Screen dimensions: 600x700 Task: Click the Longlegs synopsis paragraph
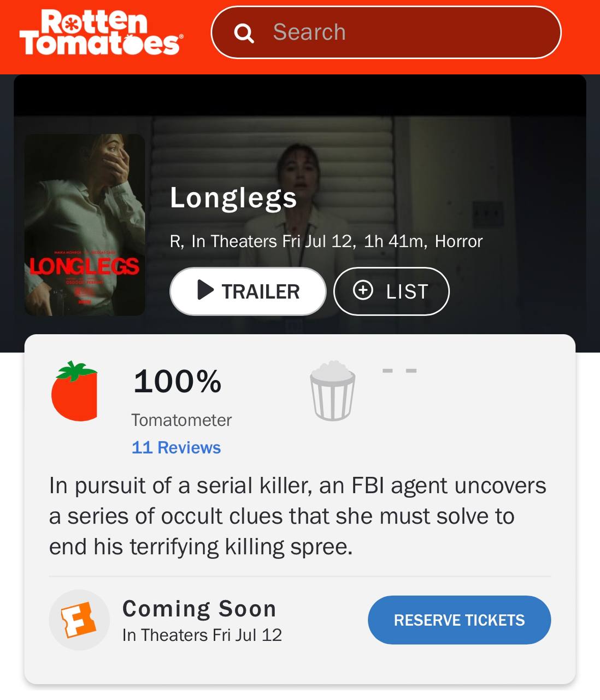pos(298,516)
